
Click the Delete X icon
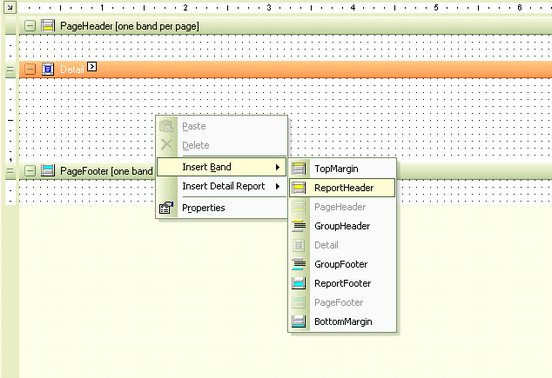[x=167, y=145]
